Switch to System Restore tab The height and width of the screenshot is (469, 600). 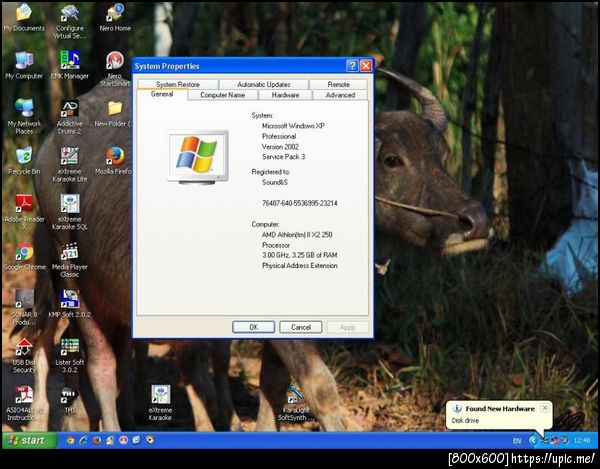click(x=178, y=84)
